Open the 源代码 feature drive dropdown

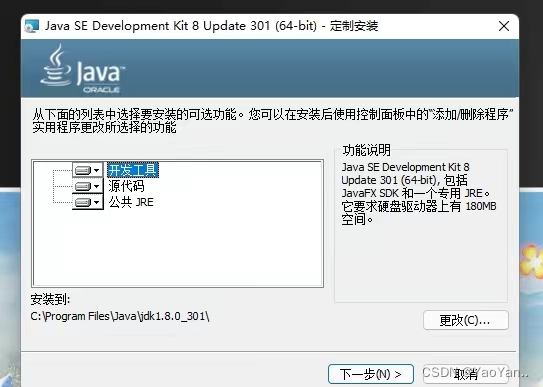click(88, 186)
